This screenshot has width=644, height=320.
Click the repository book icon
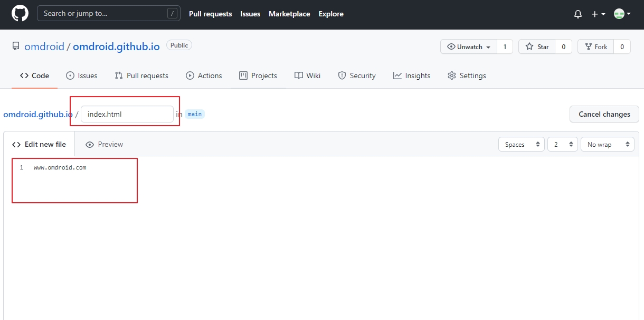pyautogui.click(x=16, y=46)
